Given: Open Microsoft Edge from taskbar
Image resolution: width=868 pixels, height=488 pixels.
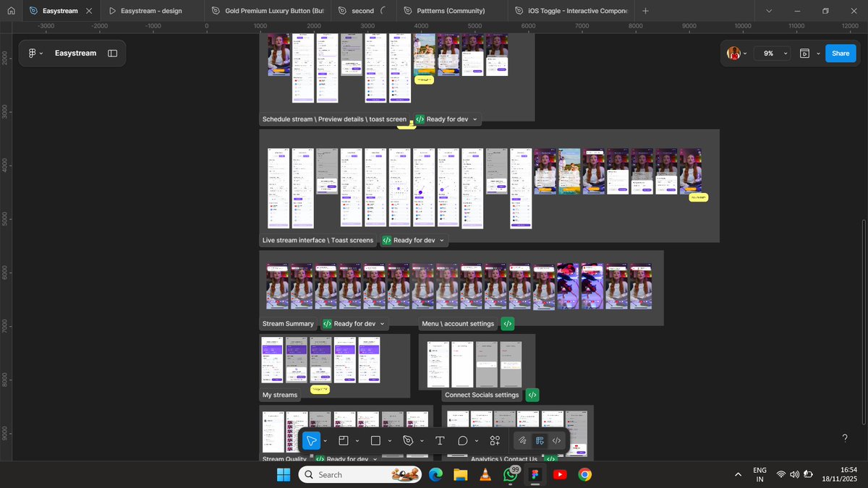Looking at the screenshot, I should tap(435, 474).
